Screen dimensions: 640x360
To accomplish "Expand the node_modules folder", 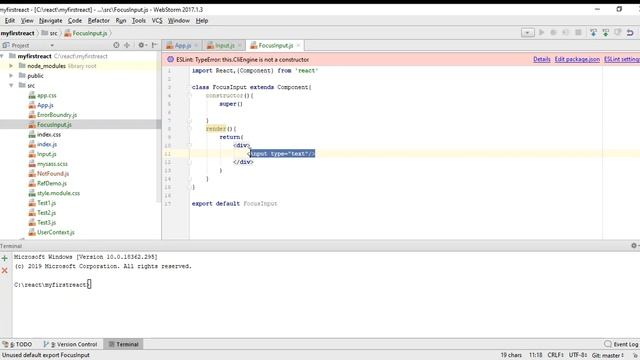I will 11,66.
